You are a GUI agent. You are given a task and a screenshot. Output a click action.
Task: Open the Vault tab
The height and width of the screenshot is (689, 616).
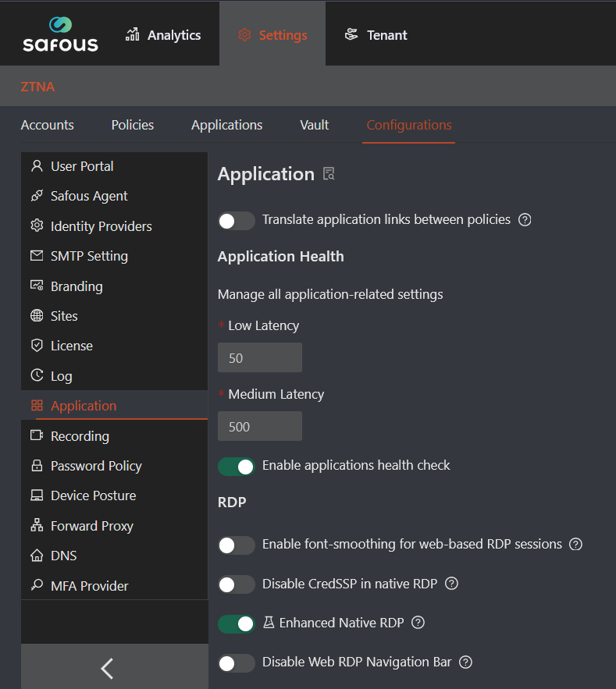[x=314, y=125]
